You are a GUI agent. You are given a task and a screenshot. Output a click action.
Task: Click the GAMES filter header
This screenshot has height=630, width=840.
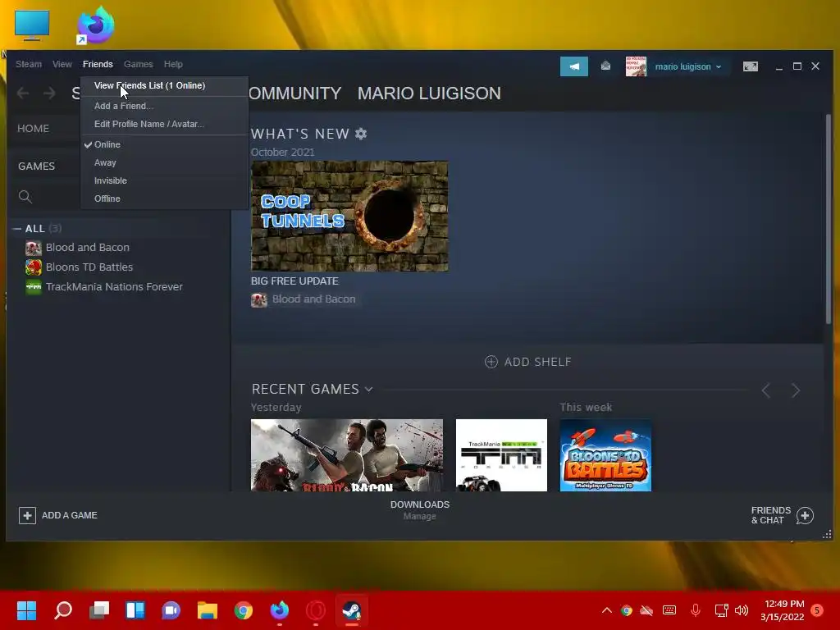pyautogui.click(x=36, y=166)
